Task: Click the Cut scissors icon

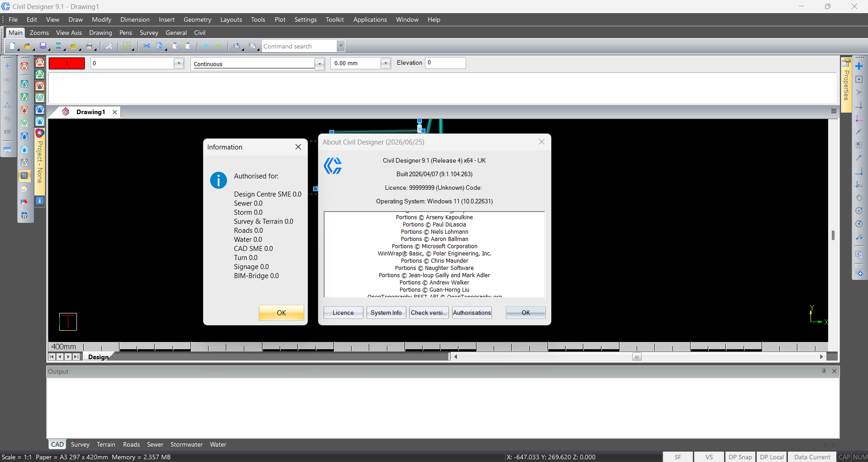Action: point(146,46)
